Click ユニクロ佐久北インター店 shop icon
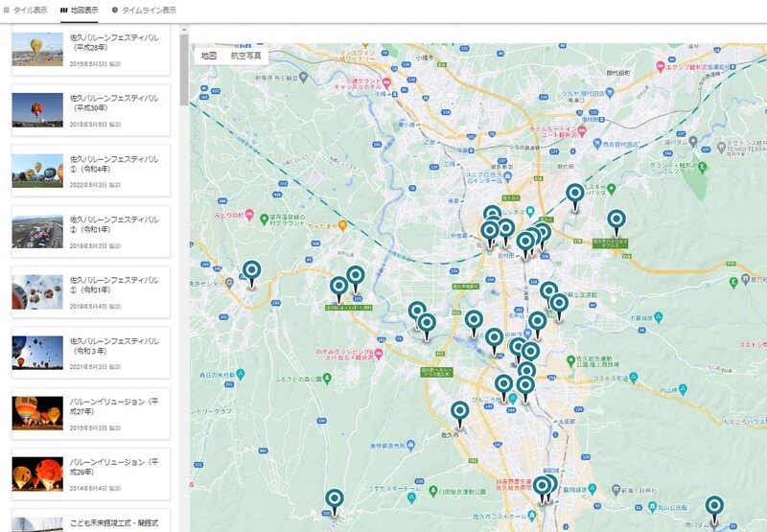The height and width of the screenshot is (532, 767). [x=508, y=175]
